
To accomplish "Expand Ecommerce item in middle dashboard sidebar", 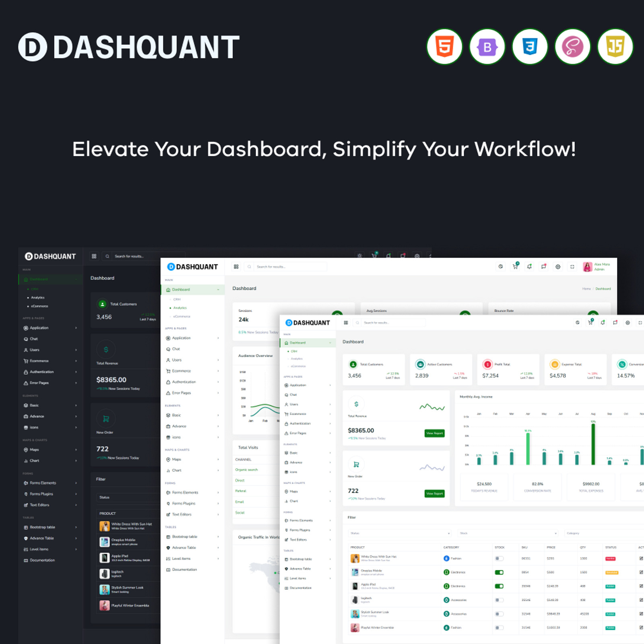I will pyautogui.click(x=193, y=371).
